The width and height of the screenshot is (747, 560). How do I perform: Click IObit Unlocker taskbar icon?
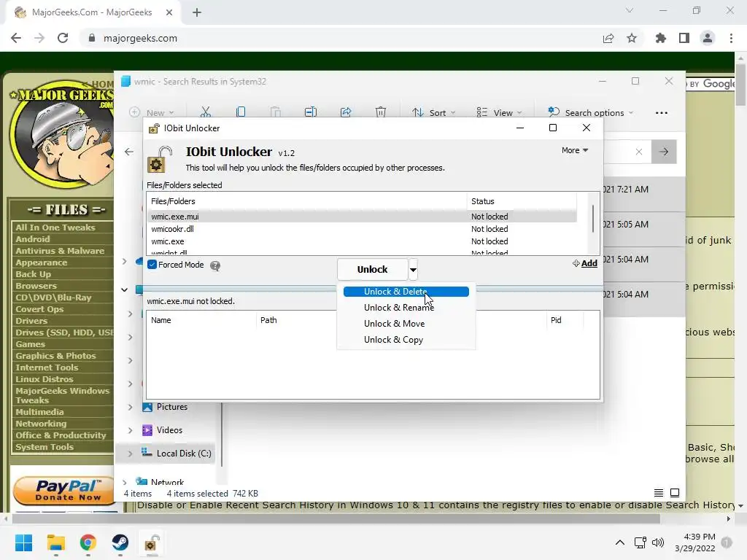point(152,542)
